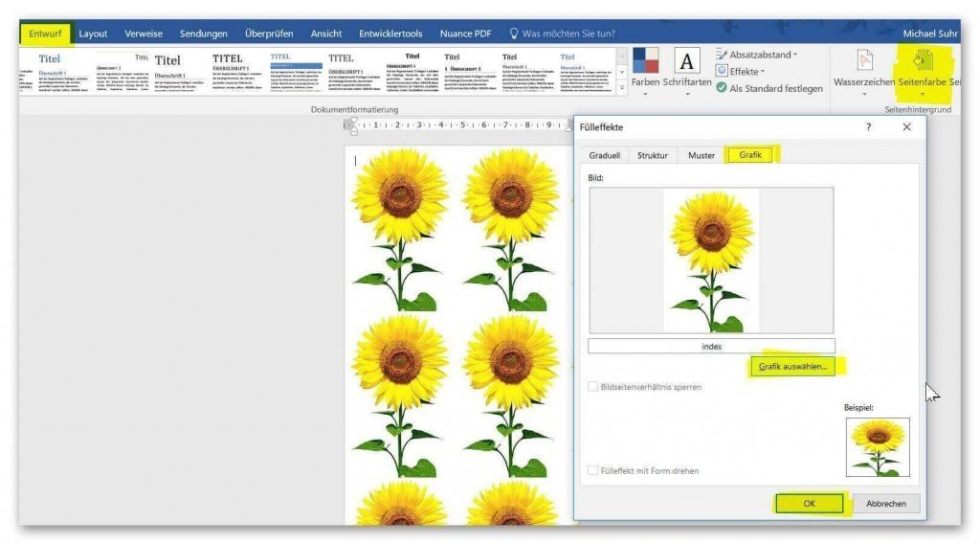Switch to the Muster tab
Image resolution: width=980 pixels, height=544 pixels.
tap(702, 155)
